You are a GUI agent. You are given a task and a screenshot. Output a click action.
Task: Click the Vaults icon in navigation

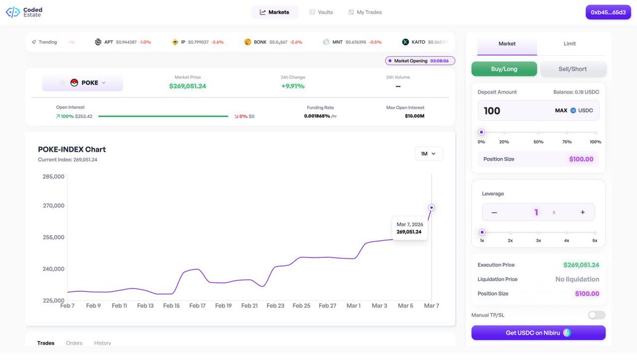[312, 12]
